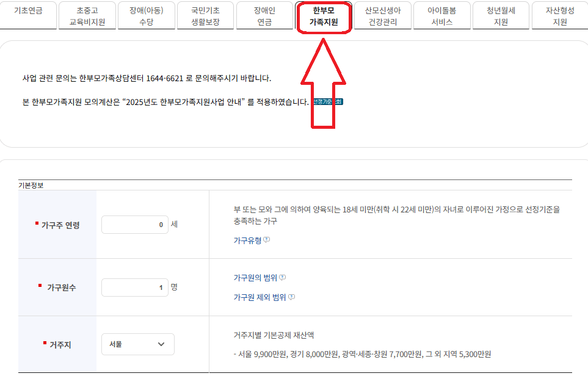Select the 장애(아동) 수당 tab
The height and width of the screenshot is (376, 588).
147,15
